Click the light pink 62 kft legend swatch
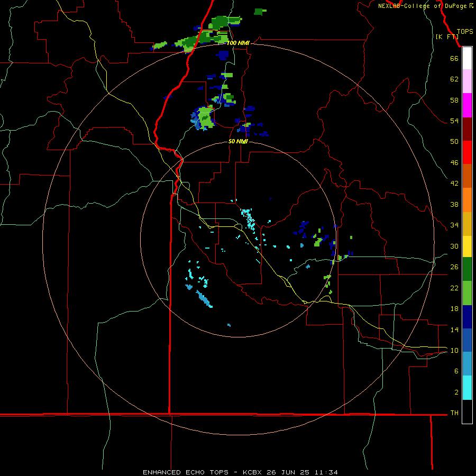The width and height of the screenshot is (476, 476). coord(467,81)
